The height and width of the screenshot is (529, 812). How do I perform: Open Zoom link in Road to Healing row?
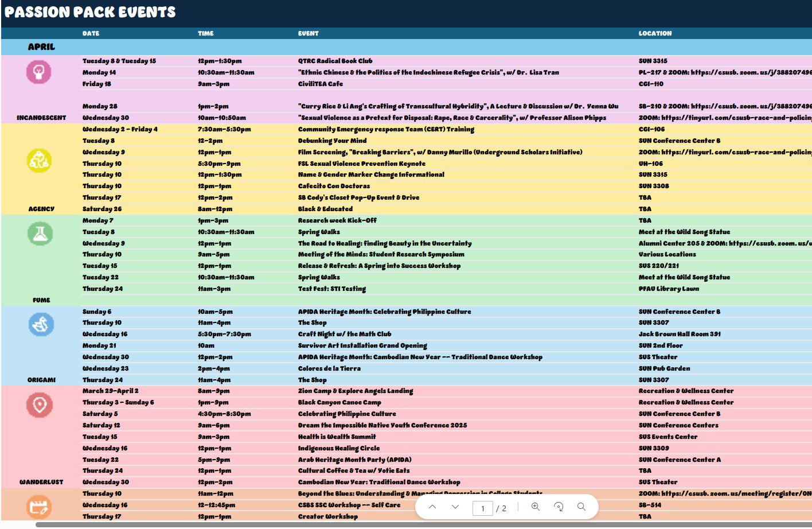pyautogui.click(x=771, y=243)
